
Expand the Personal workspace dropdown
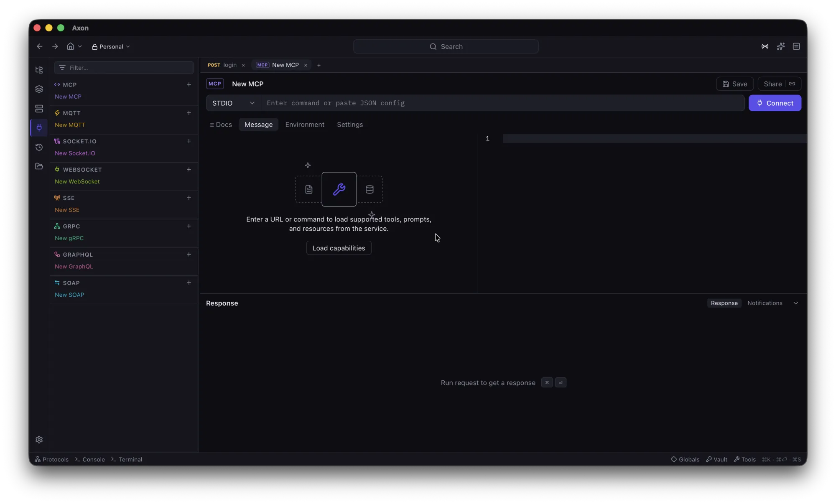[111, 46]
